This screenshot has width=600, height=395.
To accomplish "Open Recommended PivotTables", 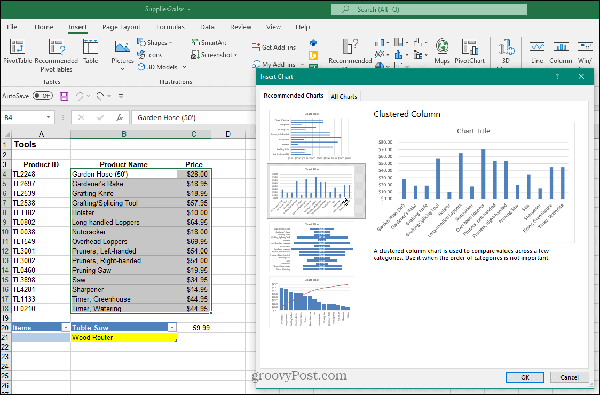I will [x=56, y=47].
